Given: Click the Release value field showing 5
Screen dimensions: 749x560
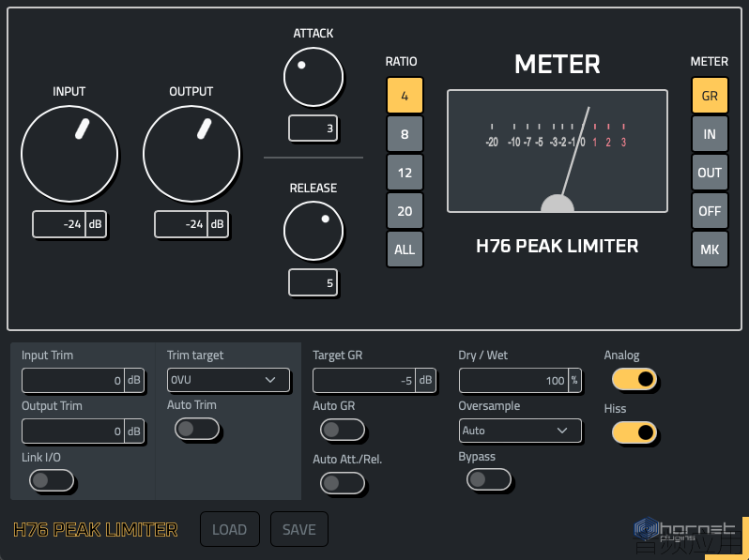Looking at the screenshot, I should click(x=313, y=282).
